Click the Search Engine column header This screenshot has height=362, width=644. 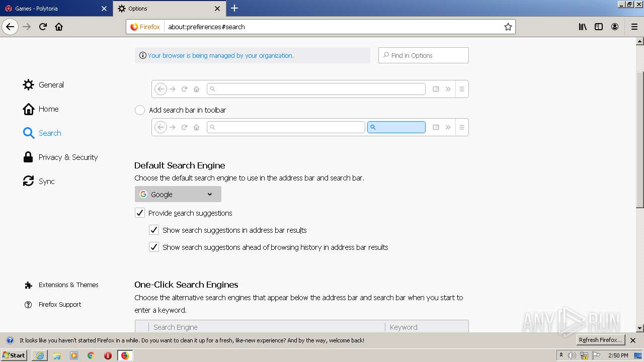click(267, 327)
